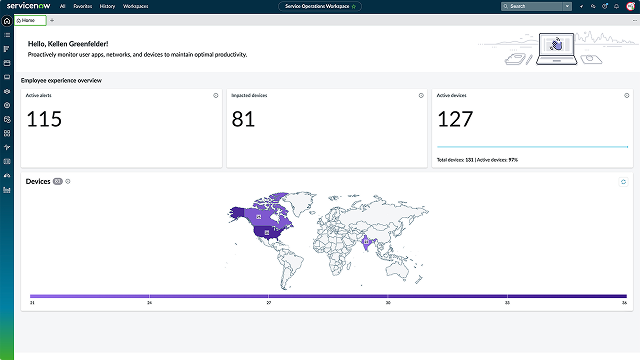This screenshot has width=640, height=360.
Task: Click the notifications bell icon
Action: point(616,6)
